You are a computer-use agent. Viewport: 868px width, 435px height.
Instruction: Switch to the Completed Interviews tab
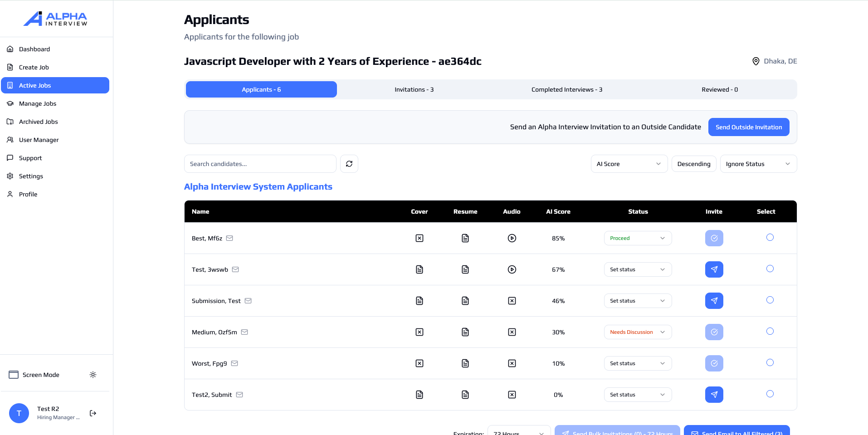coord(566,89)
